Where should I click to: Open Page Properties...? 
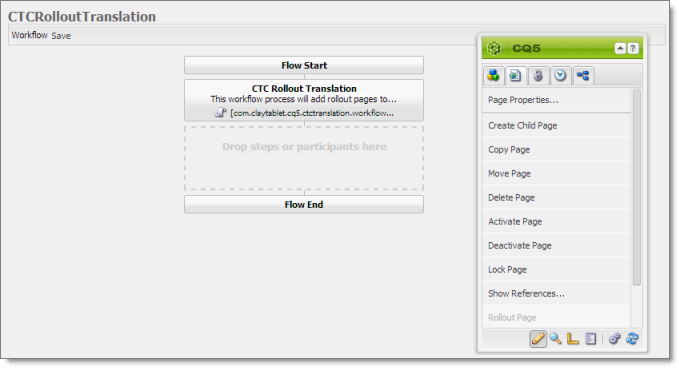(556, 100)
